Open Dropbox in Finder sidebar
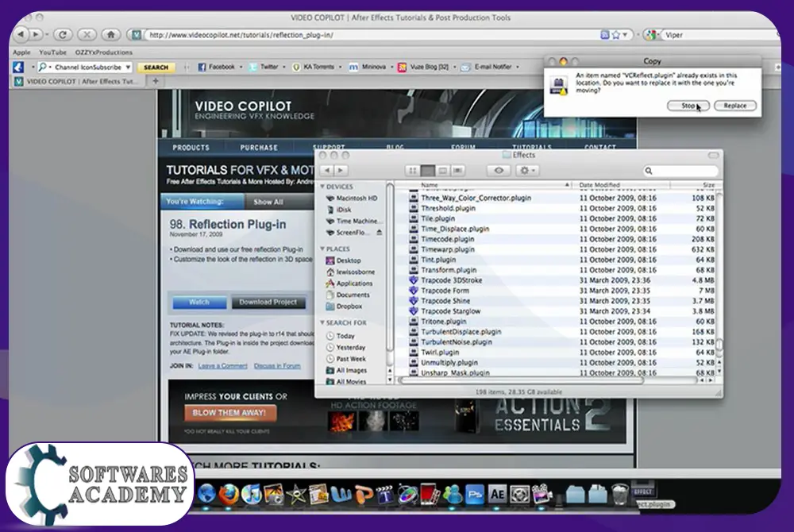The width and height of the screenshot is (794, 532). coord(345,306)
